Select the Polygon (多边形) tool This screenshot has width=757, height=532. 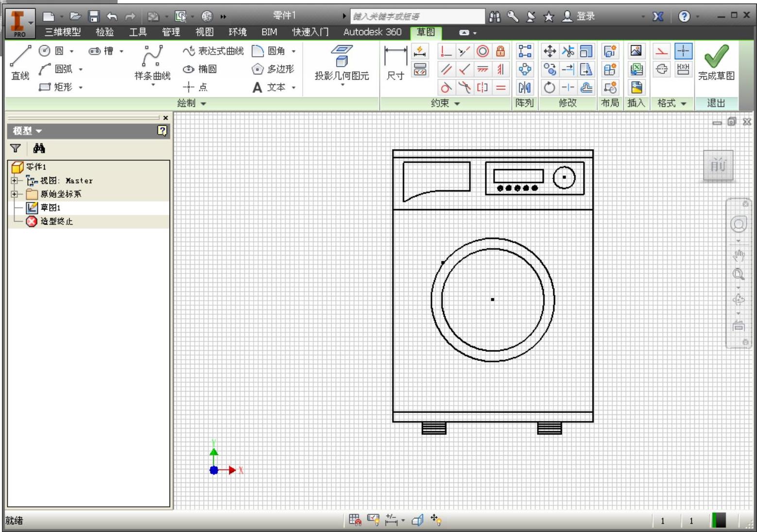pos(273,69)
